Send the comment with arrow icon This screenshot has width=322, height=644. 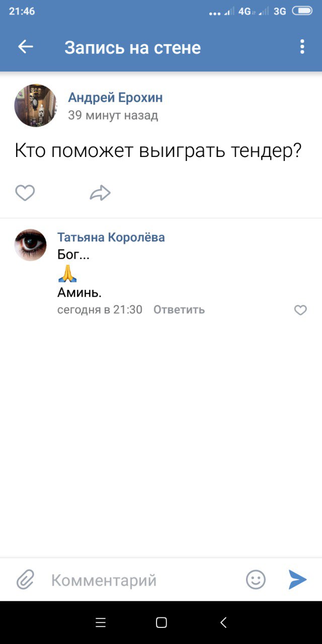click(297, 580)
